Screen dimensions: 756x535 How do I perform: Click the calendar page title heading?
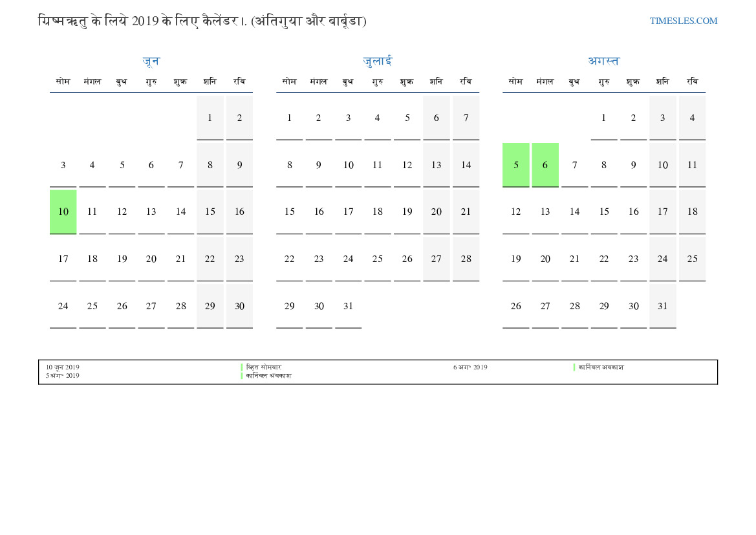[202, 21]
